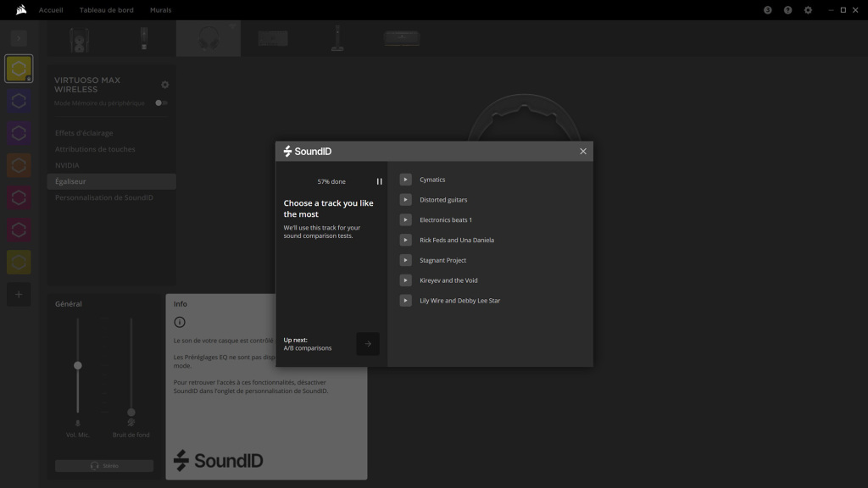Play the Electronics beats 1 track
Image resolution: width=868 pixels, height=488 pixels.
pos(405,219)
